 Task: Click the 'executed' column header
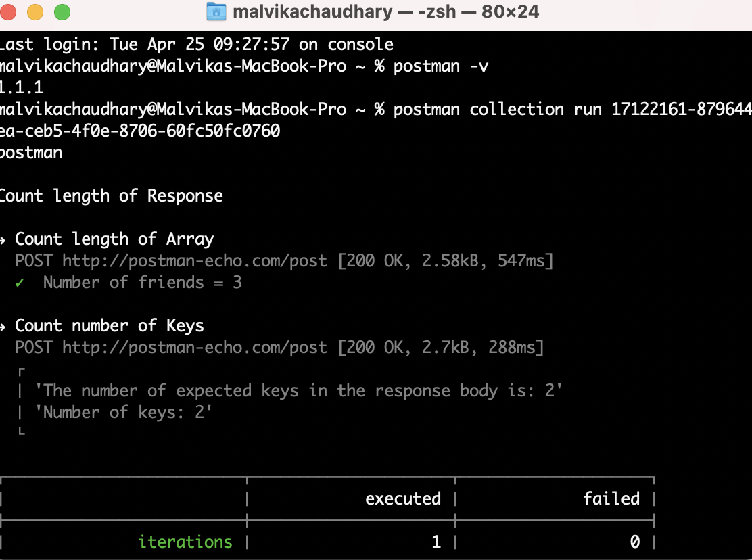(x=403, y=498)
